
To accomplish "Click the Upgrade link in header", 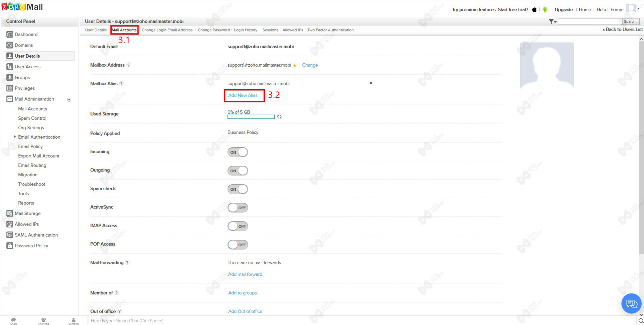I will tap(563, 9).
